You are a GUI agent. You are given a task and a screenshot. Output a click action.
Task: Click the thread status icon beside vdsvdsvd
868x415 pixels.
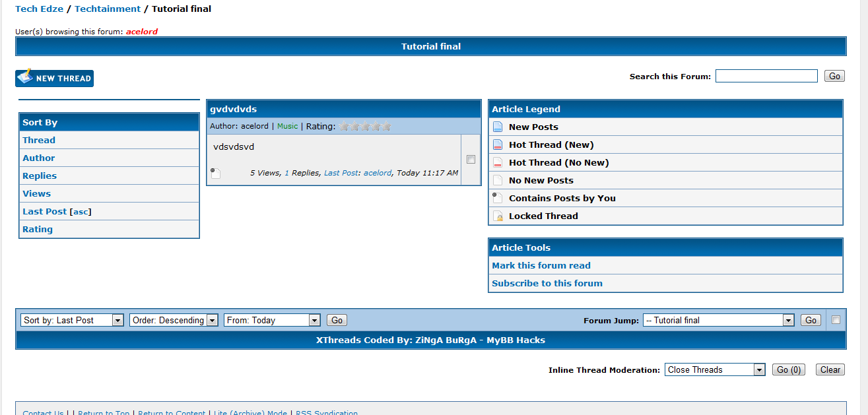[x=215, y=174]
